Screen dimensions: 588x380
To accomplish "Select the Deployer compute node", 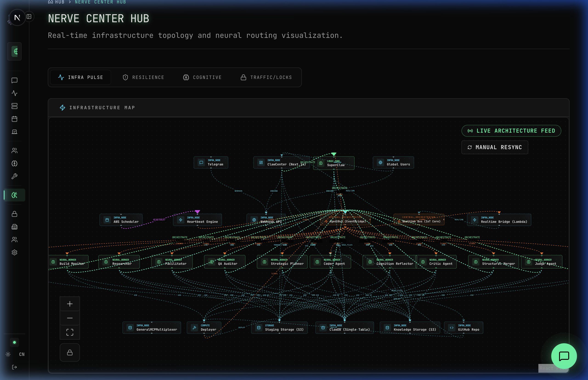I will point(204,328).
